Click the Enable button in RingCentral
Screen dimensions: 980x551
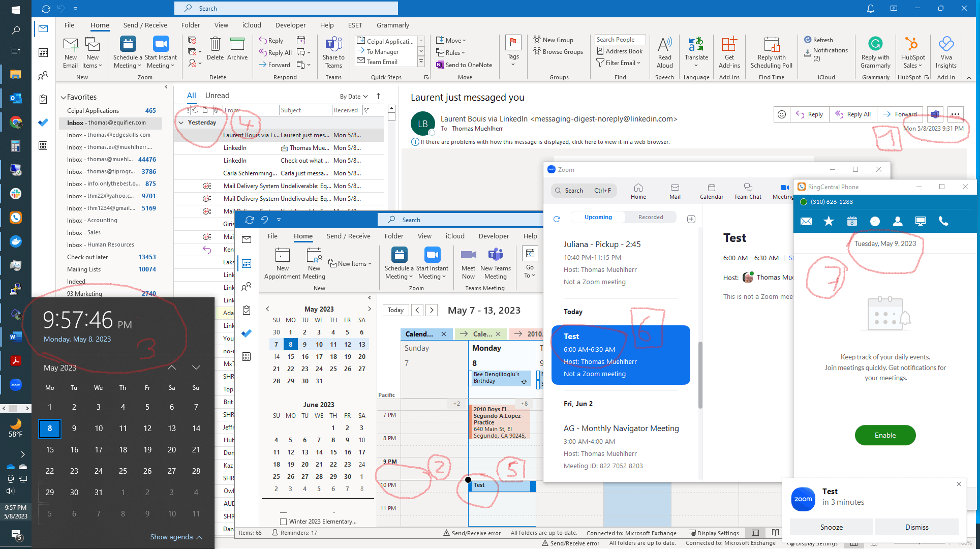tap(885, 435)
